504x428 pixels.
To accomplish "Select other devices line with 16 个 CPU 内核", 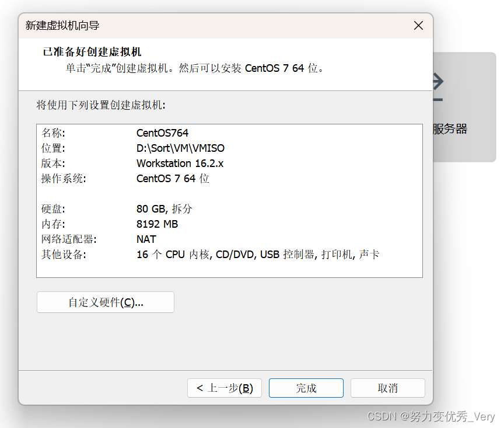I will pyautogui.click(x=258, y=254).
